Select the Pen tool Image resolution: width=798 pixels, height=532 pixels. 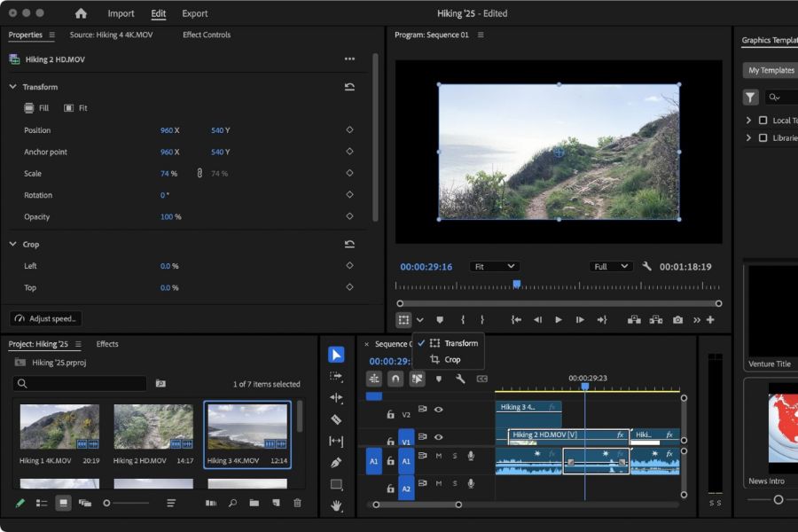(x=336, y=462)
